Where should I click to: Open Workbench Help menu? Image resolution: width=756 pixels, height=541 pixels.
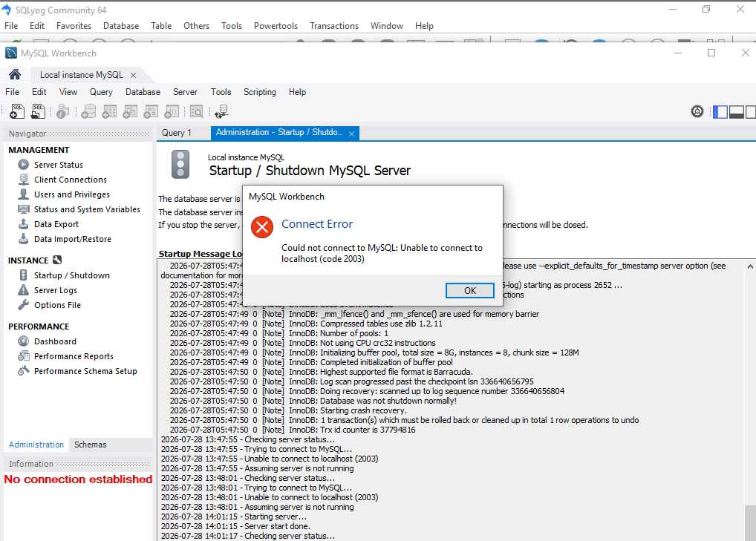click(x=297, y=92)
